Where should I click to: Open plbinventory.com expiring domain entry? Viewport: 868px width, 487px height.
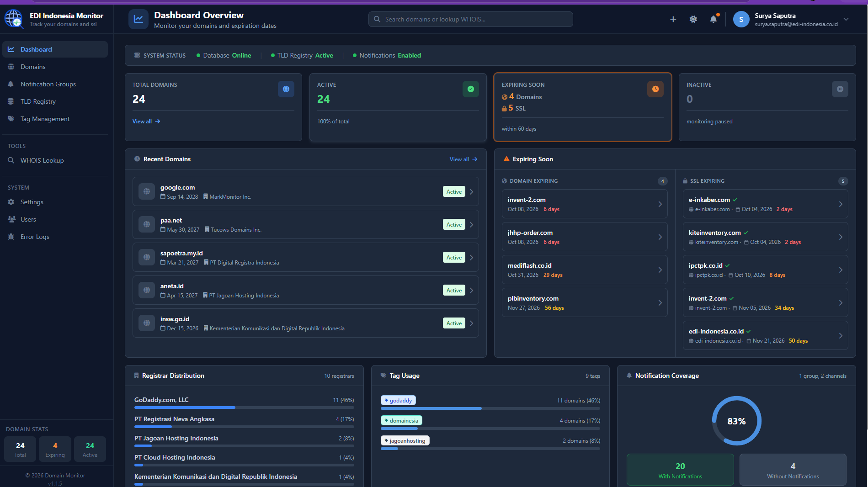tap(585, 302)
